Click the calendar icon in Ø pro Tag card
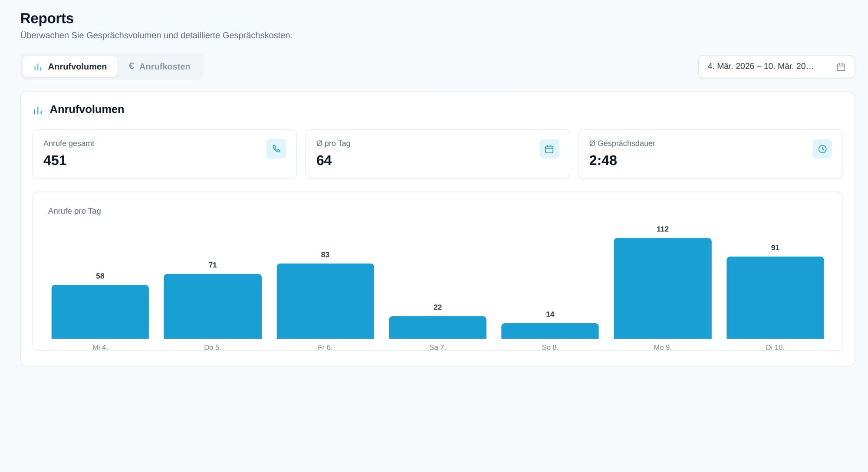 click(549, 149)
